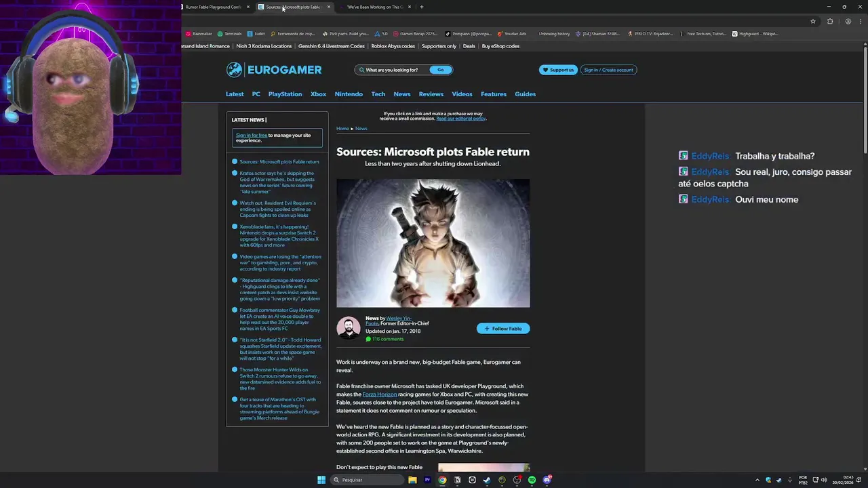Click the Eurogamer logo
Screen dimensions: 868x488
pos(274,70)
